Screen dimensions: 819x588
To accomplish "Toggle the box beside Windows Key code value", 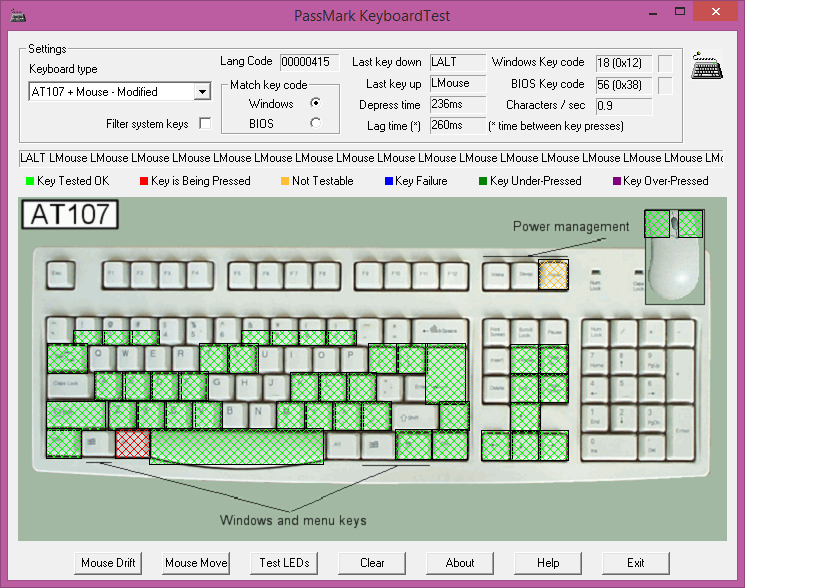I will [665, 63].
